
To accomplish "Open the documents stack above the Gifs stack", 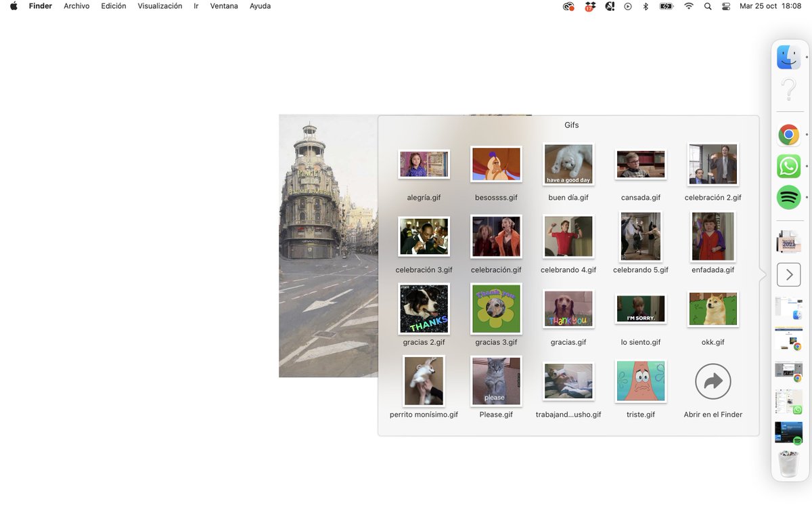I will point(789,242).
